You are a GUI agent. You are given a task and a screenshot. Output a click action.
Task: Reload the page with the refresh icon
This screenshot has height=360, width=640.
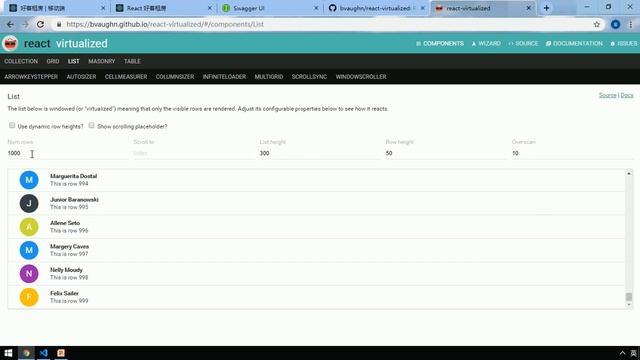(x=40, y=24)
